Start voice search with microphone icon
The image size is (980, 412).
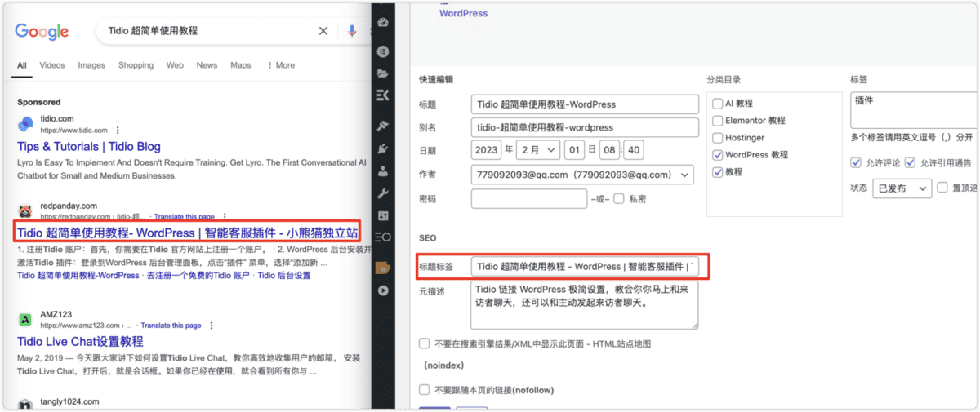(352, 31)
